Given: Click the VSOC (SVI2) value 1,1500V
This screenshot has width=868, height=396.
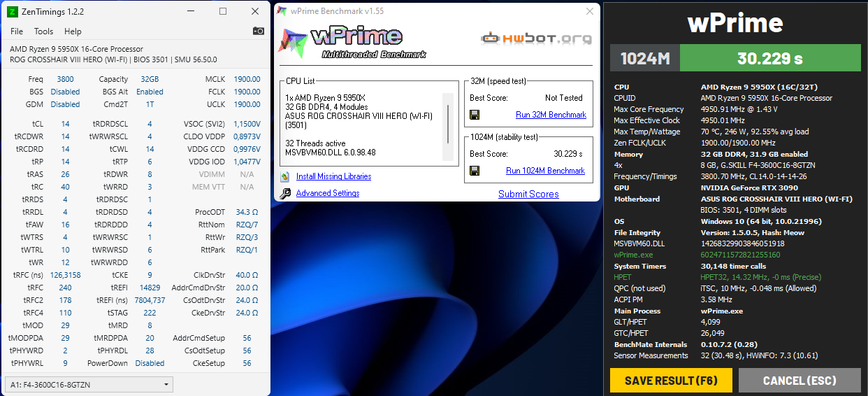Looking at the screenshot, I should point(247,124).
